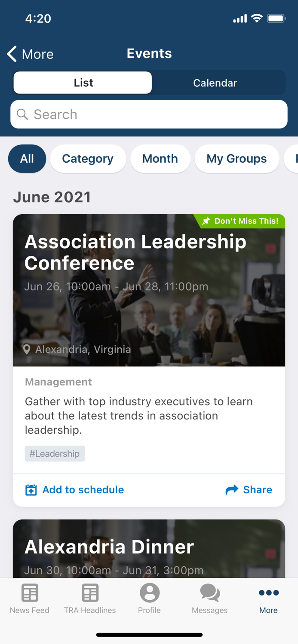
Task: Open News Feed from the bottom navigation
Action: click(x=30, y=597)
